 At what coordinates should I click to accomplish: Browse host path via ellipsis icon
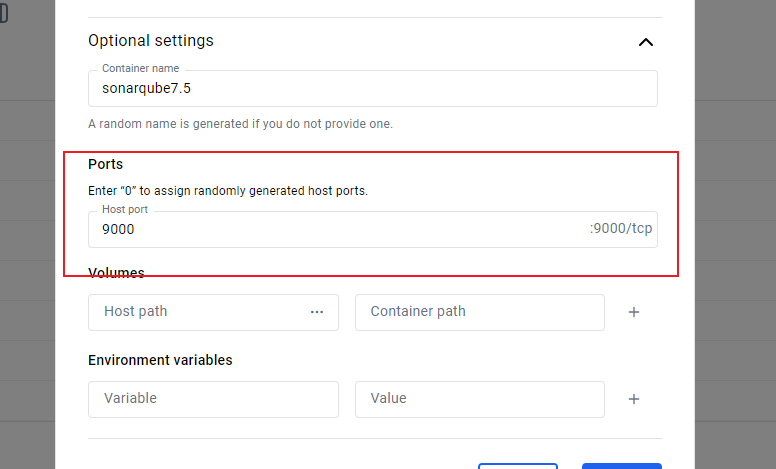pyautogui.click(x=317, y=312)
